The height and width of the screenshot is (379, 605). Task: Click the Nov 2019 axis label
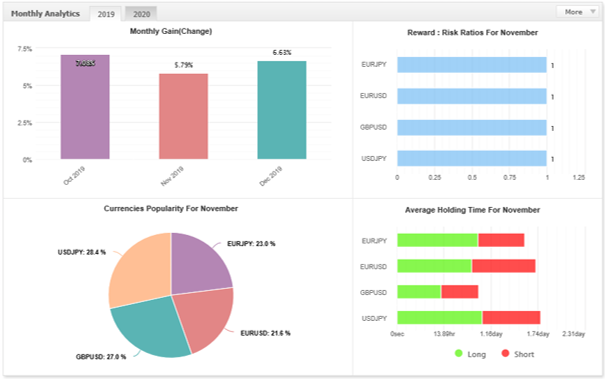(x=172, y=176)
